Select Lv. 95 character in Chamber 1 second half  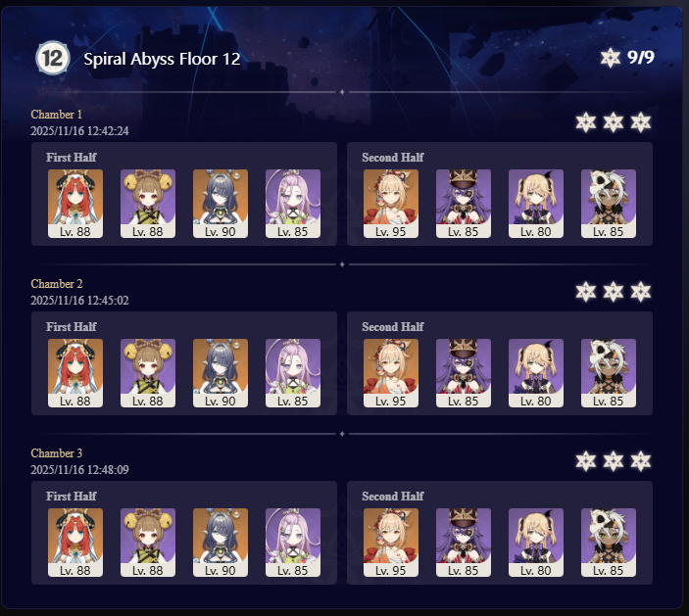pyautogui.click(x=391, y=204)
